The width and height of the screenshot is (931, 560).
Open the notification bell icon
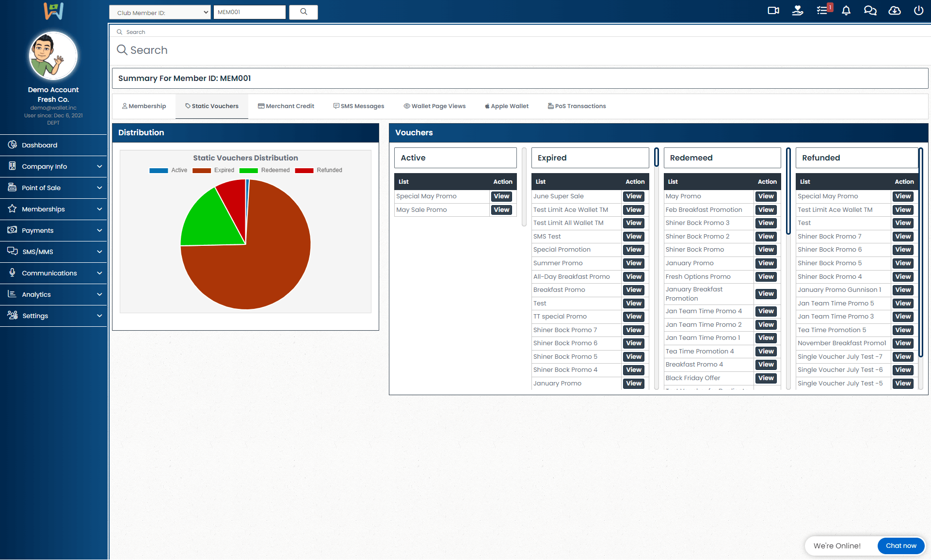coord(846,11)
